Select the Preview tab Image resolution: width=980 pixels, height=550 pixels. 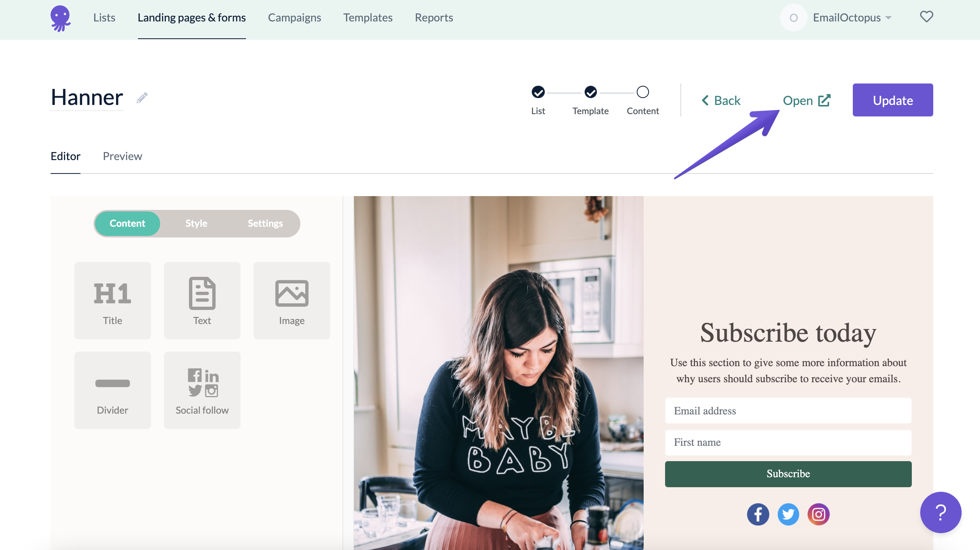coord(122,156)
